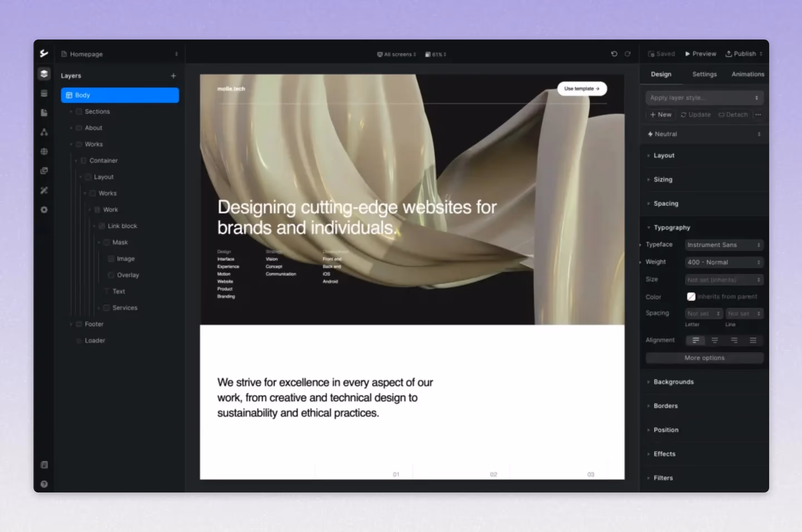The height and width of the screenshot is (532, 802).
Task: Switch to the Animations tab
Action: (x=748, y=74)
